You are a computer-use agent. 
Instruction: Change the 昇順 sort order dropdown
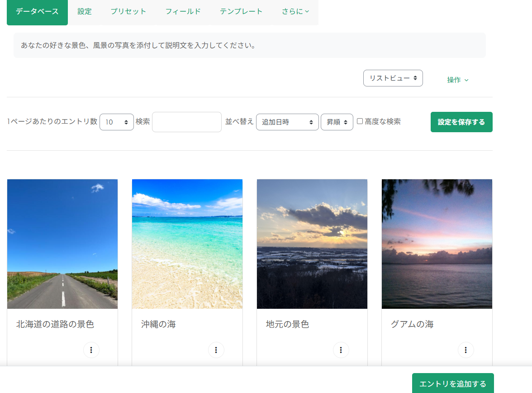pos(337,122)
